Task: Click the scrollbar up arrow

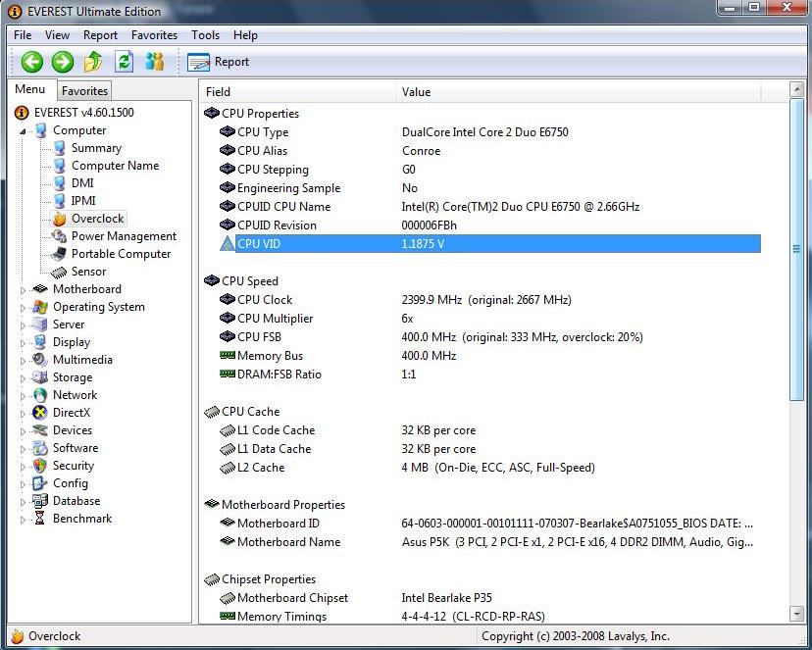Action: (796, 89)
